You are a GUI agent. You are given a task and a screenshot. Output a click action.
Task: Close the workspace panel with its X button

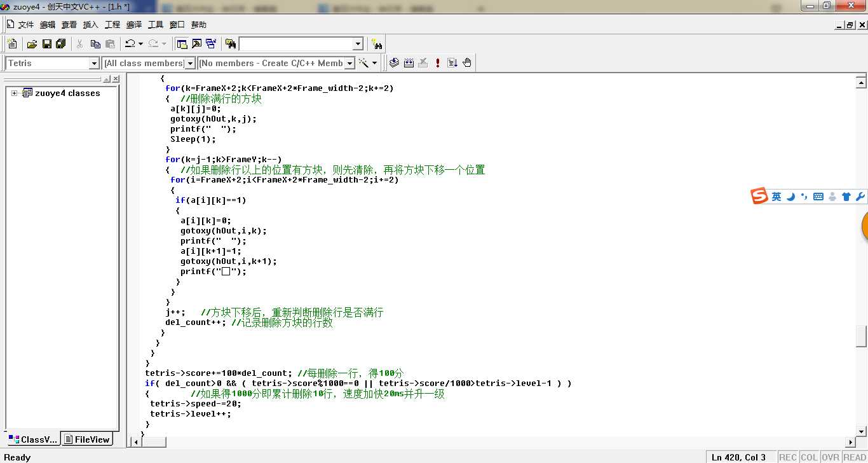click(x=116, y=79)
